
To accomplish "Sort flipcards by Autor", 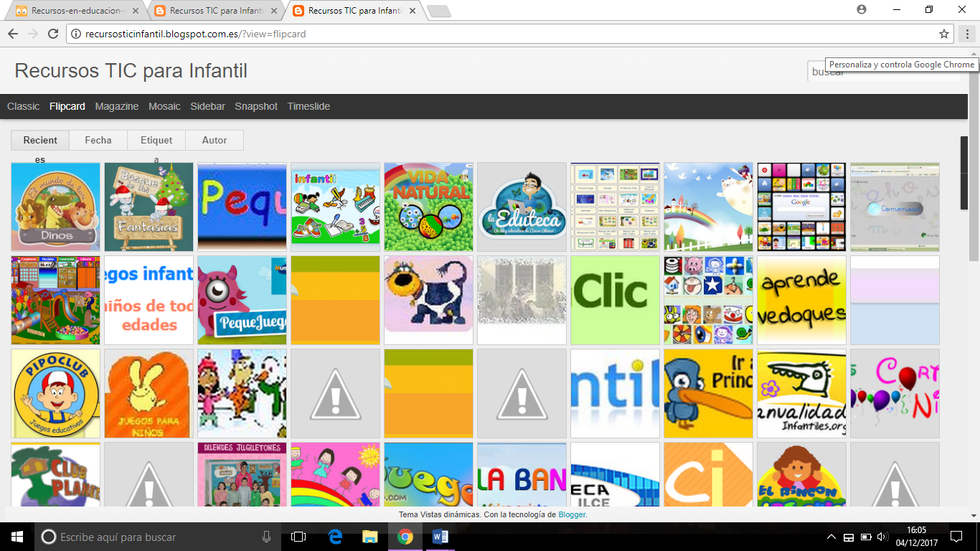I will click(215, 140).
